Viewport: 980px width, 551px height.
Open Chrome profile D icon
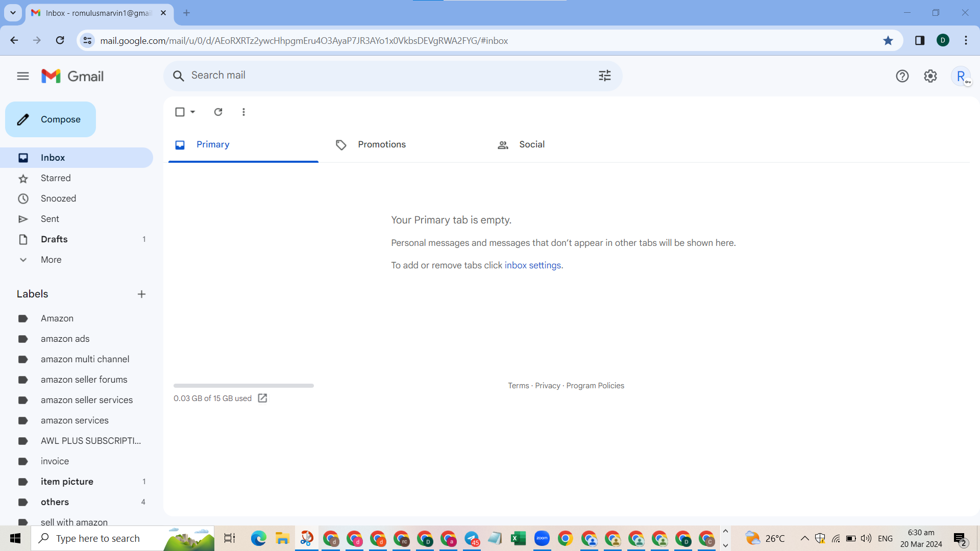[943, 40]
